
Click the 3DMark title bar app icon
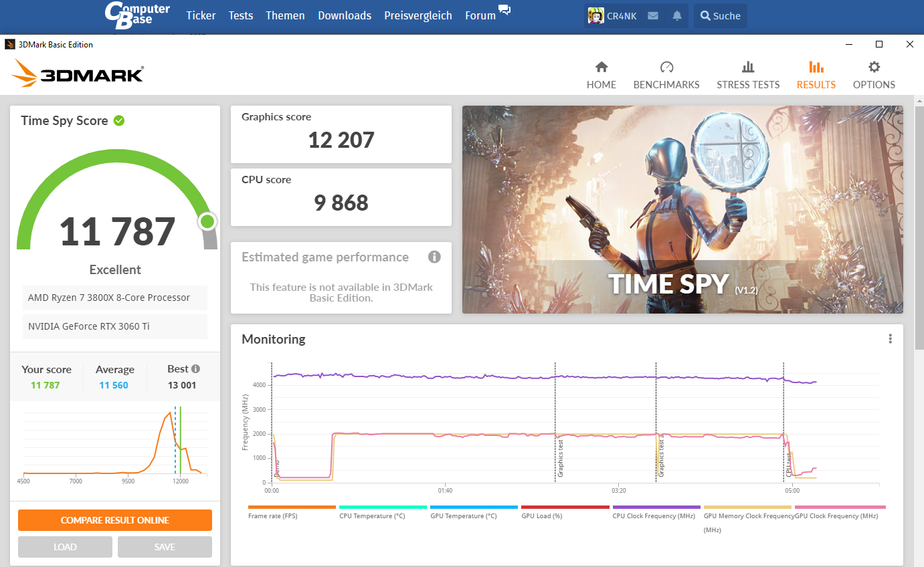pyautogui.click(x=10, y=44)
